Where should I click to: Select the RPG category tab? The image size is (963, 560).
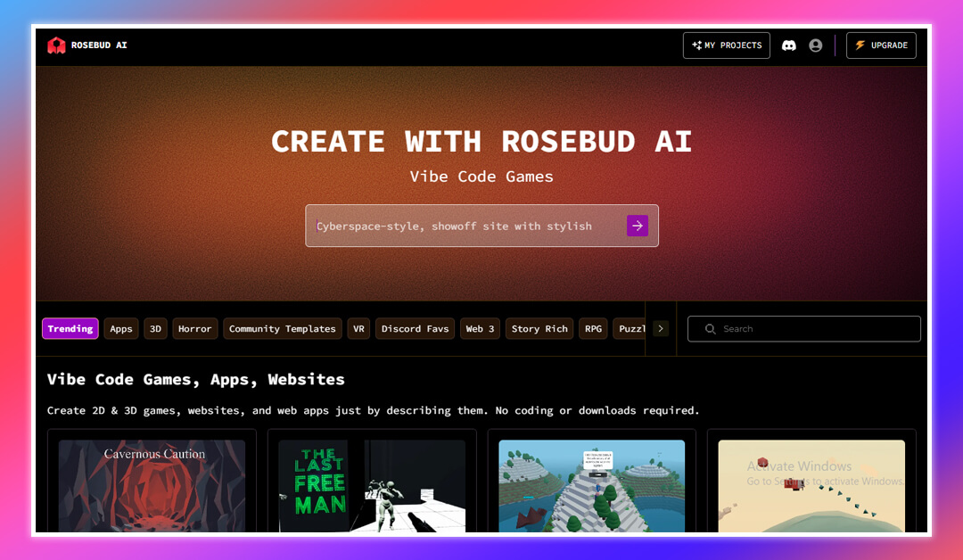pos(593,328)
